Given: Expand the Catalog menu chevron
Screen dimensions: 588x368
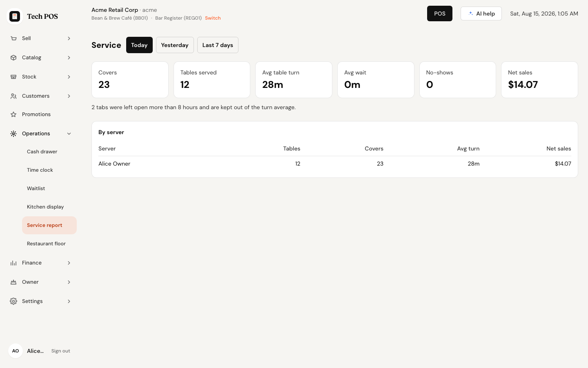Looking at the screenshot, I should point(69,58).
